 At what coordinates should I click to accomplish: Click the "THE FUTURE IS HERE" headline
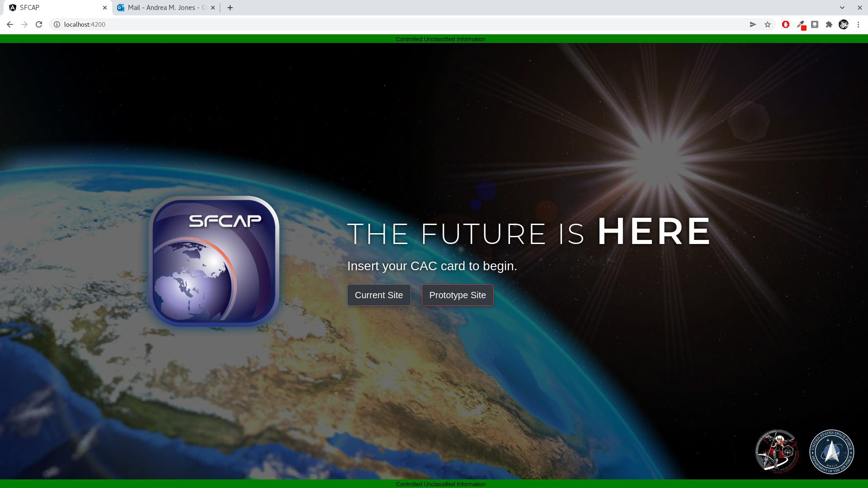pyautogui.click(x=529, y=232)
